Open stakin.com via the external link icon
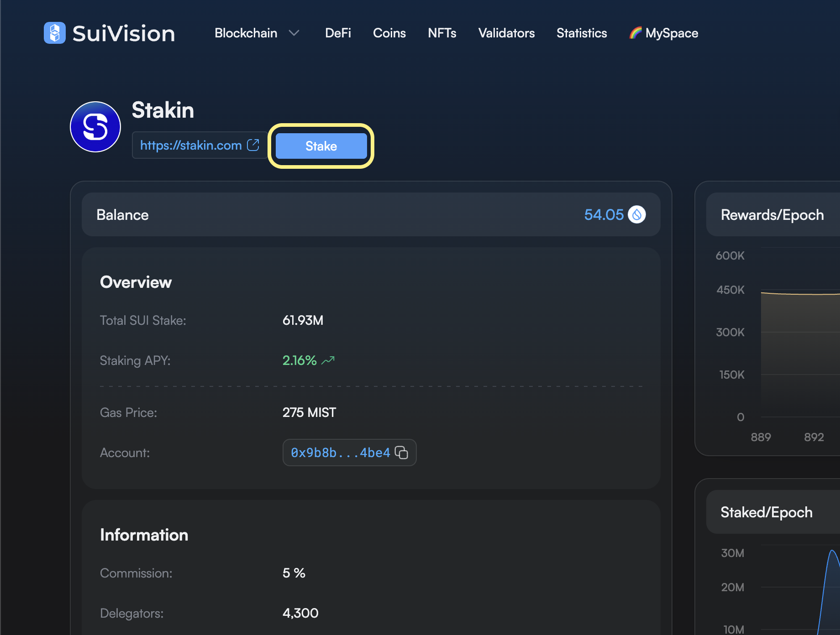The height and width of the screenshot is (635, 840). (252, 145)
